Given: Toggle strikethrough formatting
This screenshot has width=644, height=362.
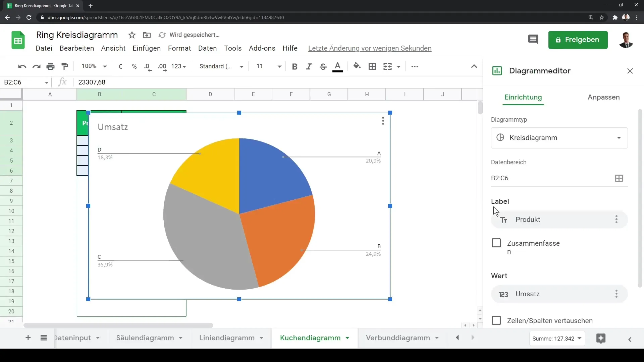Looking at the screenshot, I should click(323, 66).
